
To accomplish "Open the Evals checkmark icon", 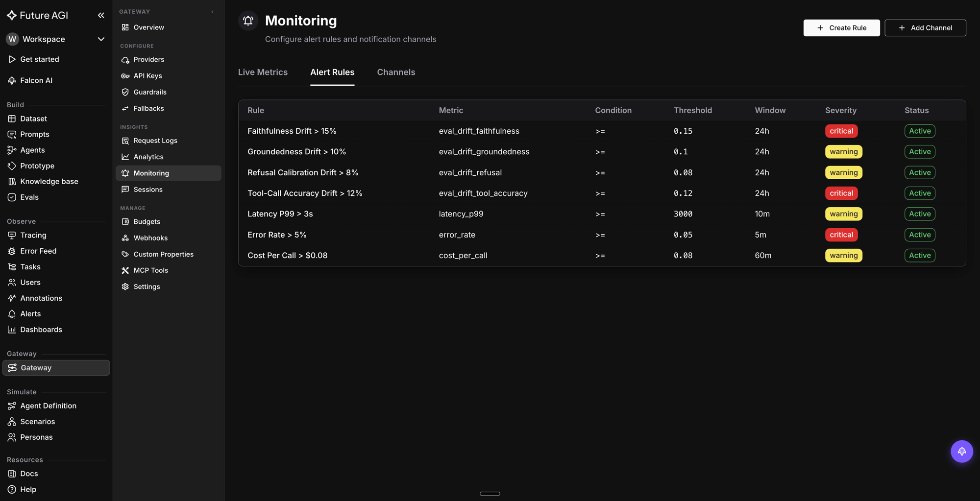I will [12, 197].
